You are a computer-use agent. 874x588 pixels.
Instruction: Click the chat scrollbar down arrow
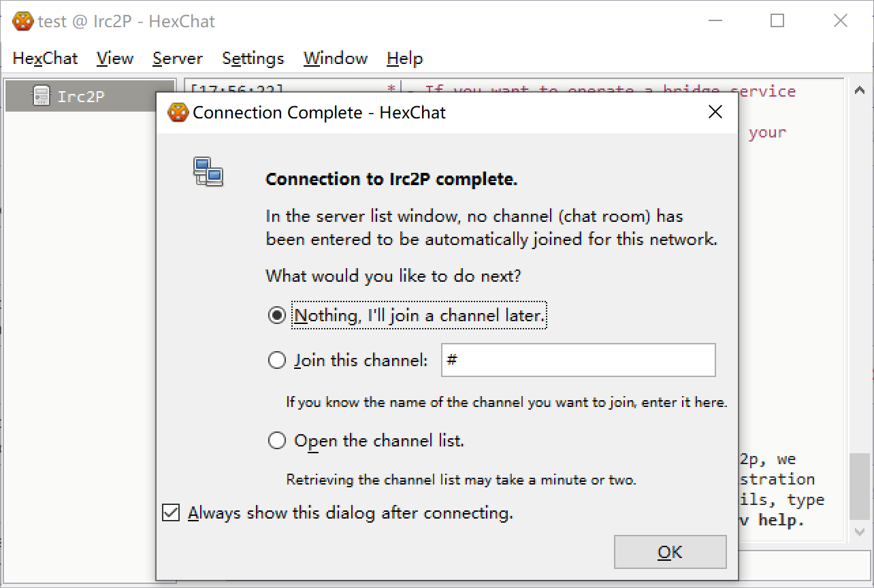pos(859,532)
